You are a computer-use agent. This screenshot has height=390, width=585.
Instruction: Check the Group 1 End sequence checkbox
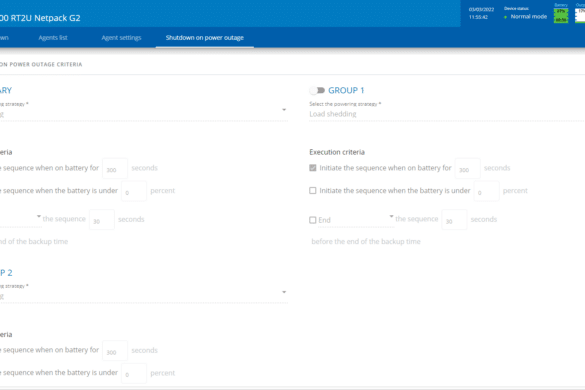[313, 220]
